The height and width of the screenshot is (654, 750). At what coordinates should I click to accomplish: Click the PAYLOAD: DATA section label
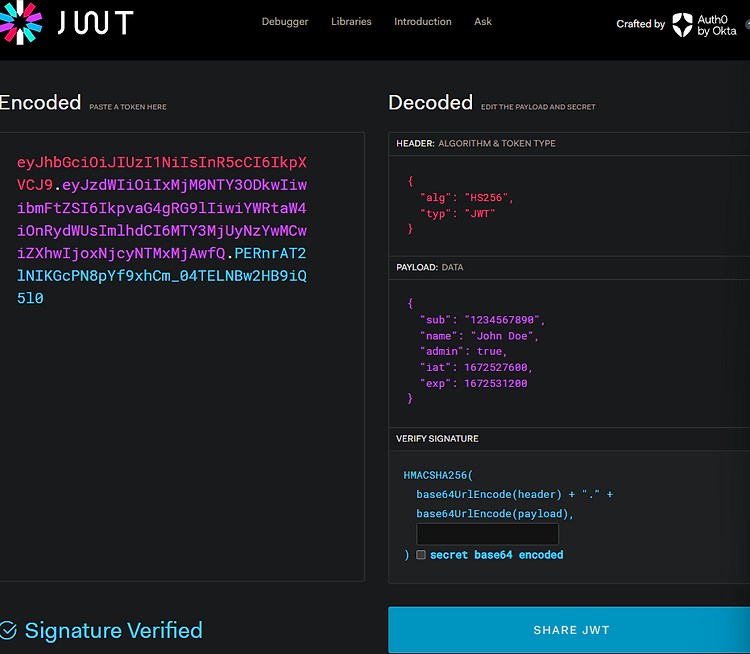430,267
